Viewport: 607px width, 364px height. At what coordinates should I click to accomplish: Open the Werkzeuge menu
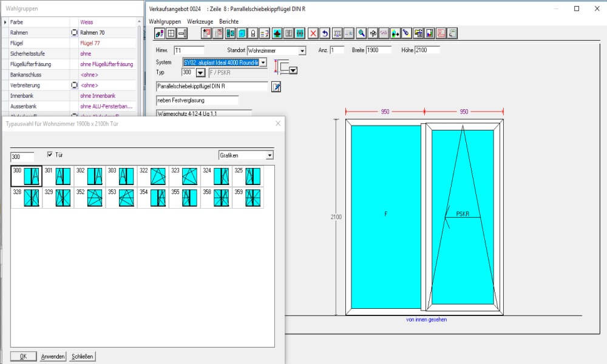(x=200, y=21)
